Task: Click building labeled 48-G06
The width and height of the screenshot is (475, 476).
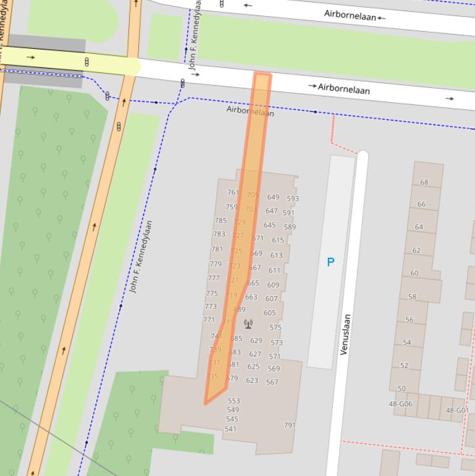Action: (400, 404)
